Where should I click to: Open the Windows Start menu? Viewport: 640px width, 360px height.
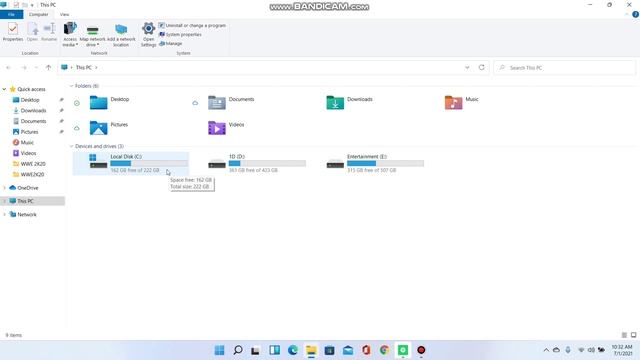pyautogui.click(x=219, y=350)
